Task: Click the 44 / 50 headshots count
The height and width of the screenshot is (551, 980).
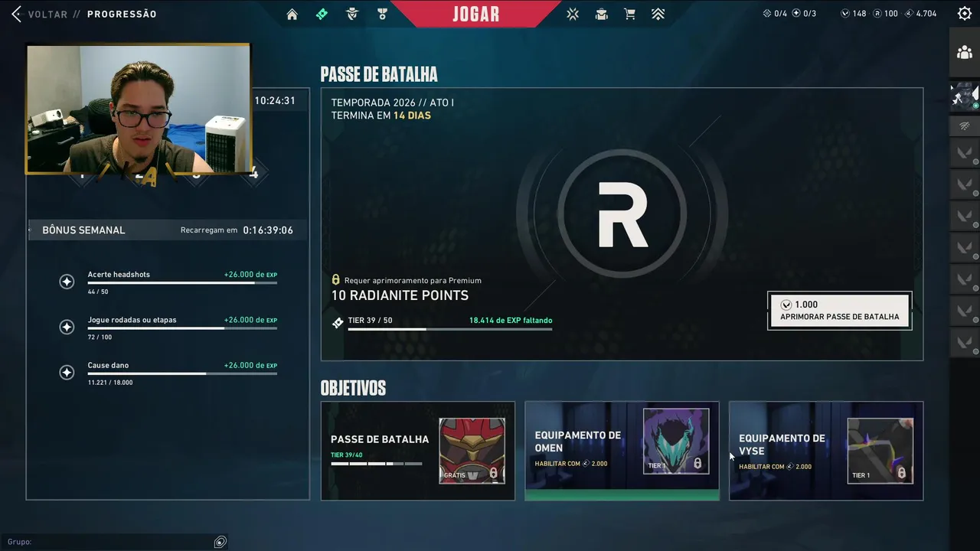Action: coord(98,292)
